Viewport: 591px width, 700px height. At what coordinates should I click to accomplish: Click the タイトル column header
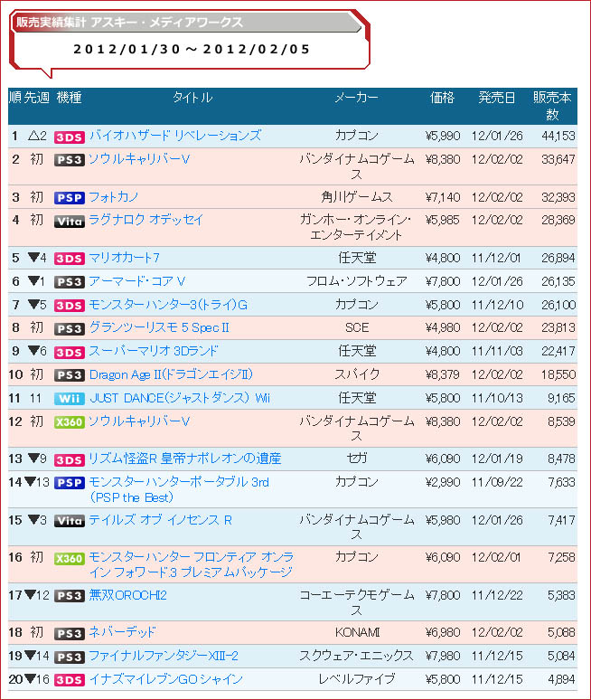pyautogui.click(x=192, y=98)
